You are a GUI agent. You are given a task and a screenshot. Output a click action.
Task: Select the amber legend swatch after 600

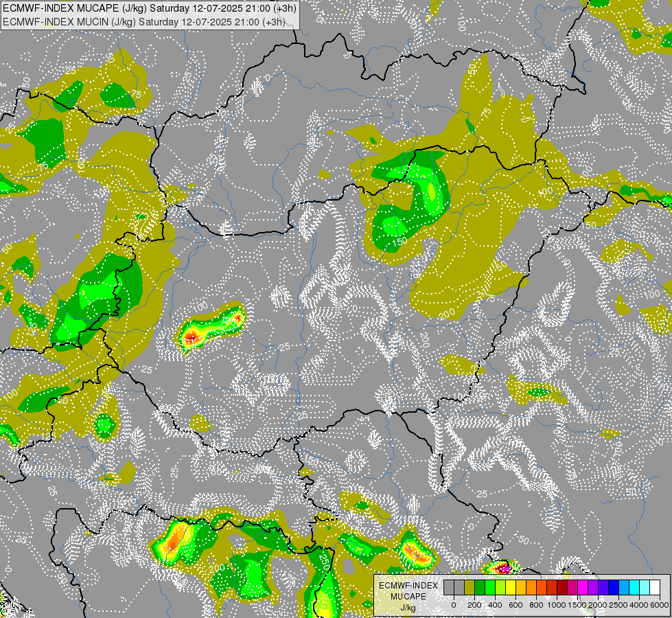(521, 588)
